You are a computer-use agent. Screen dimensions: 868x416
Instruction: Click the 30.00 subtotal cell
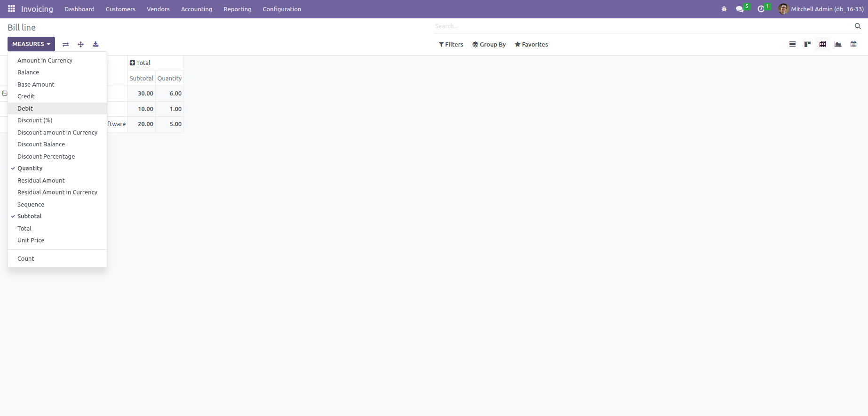(142, 94)
